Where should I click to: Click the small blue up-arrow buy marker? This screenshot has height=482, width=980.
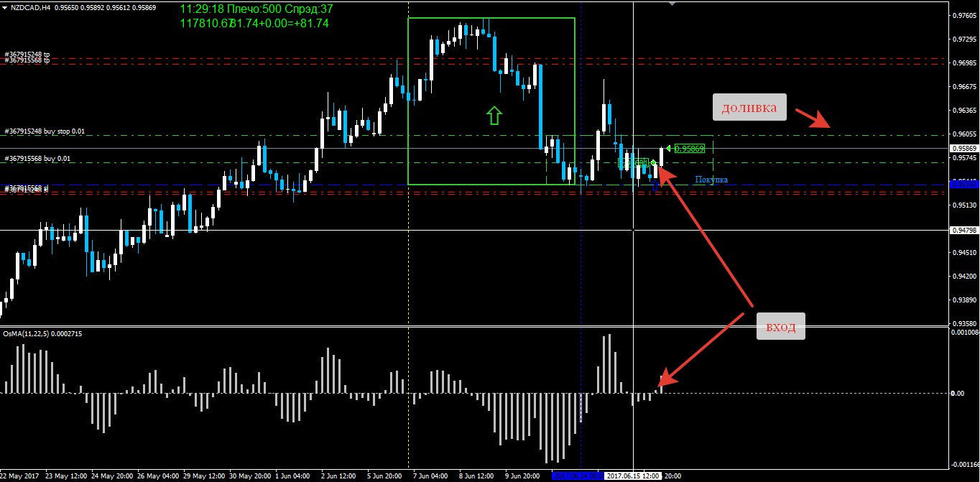(655, 185)
